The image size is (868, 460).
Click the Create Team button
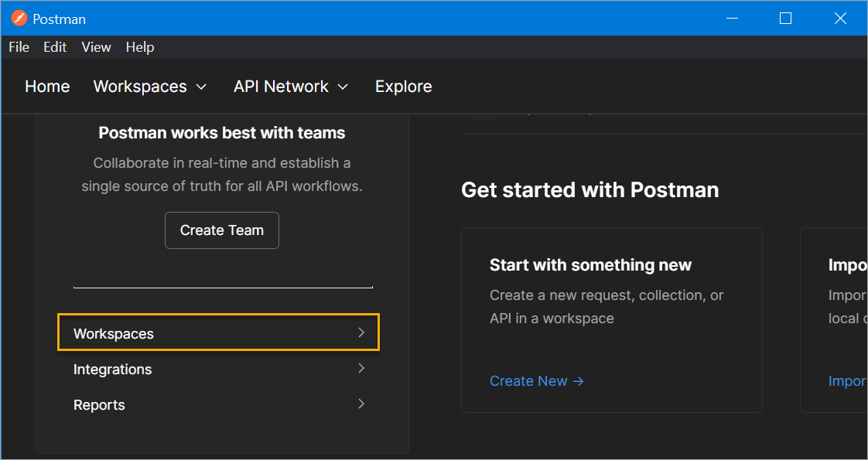tap(222, 230)
